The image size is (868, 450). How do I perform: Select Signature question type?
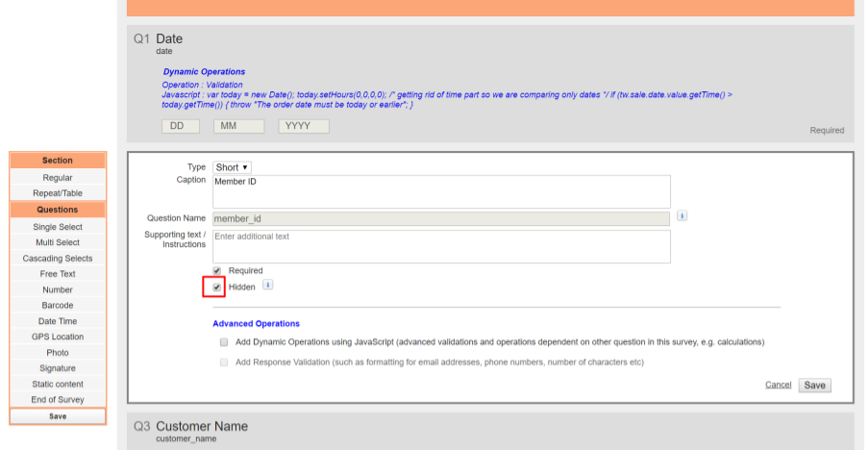click(58, 368)
